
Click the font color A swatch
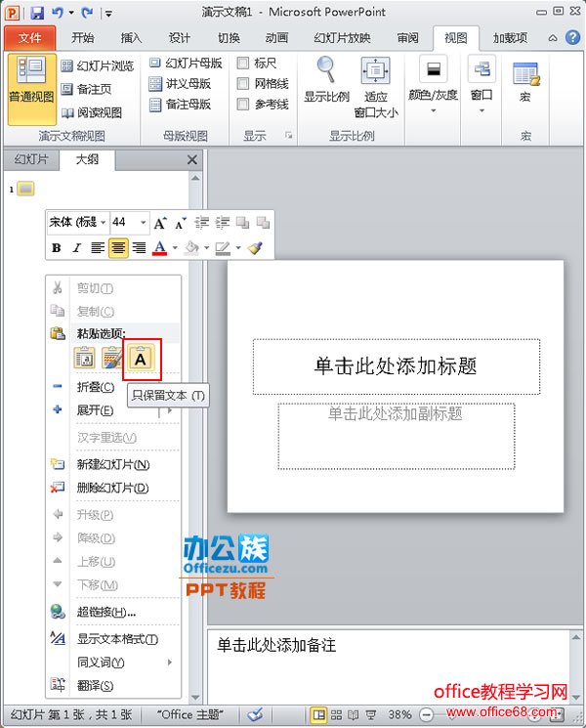pos(160,248)
